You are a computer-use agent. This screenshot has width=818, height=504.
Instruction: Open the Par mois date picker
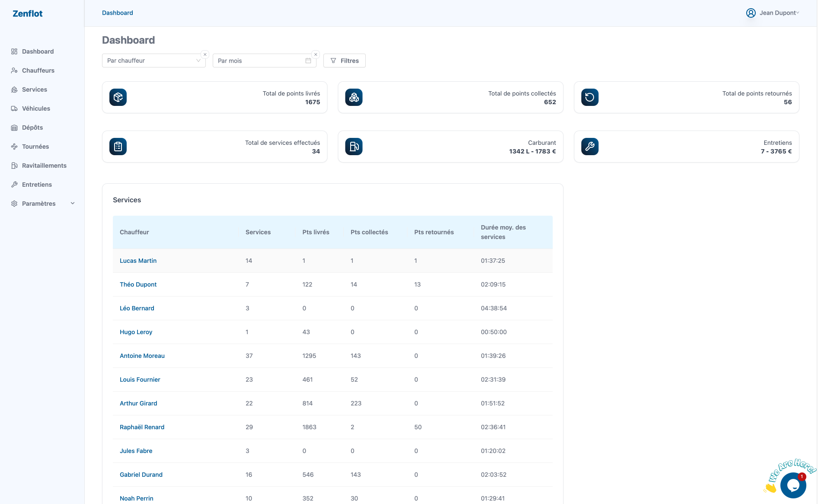coord(264,61)
